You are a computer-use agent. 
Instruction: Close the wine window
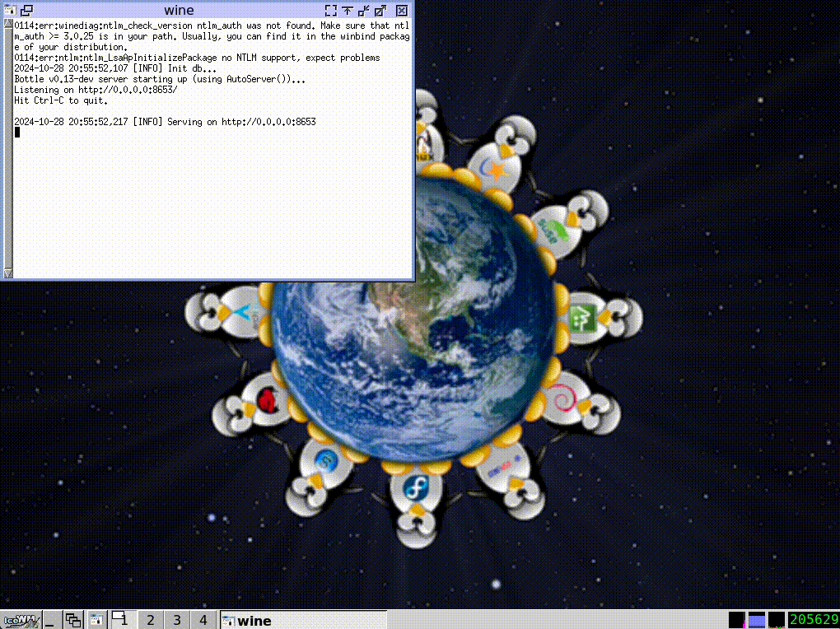pyautogui.click(x=402, y=10)
